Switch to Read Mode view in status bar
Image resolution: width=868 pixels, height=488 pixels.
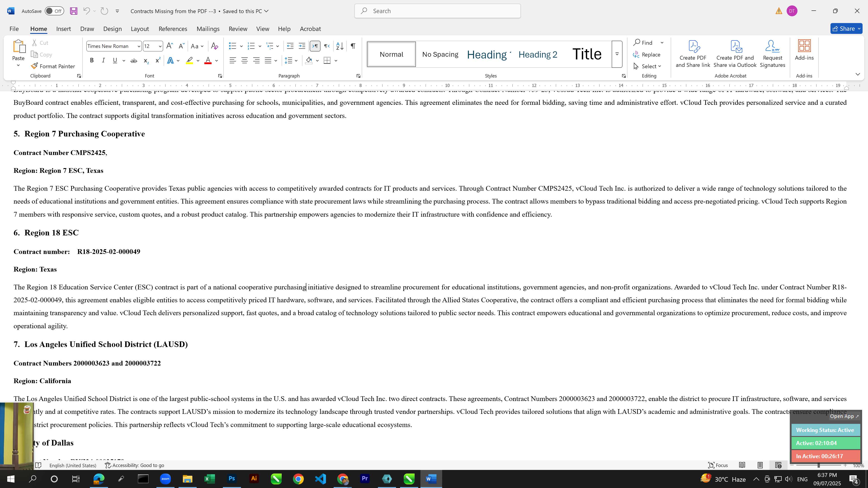click(742, 465)
